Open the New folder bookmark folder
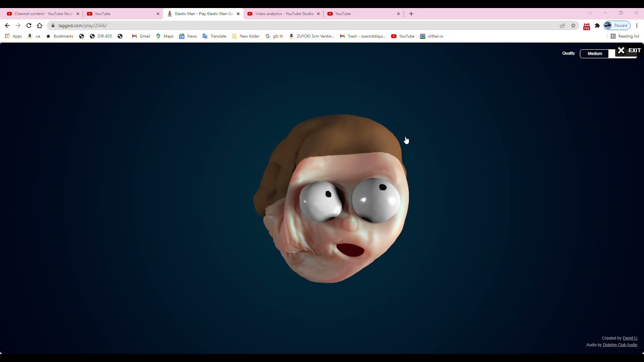 point(246,36)
